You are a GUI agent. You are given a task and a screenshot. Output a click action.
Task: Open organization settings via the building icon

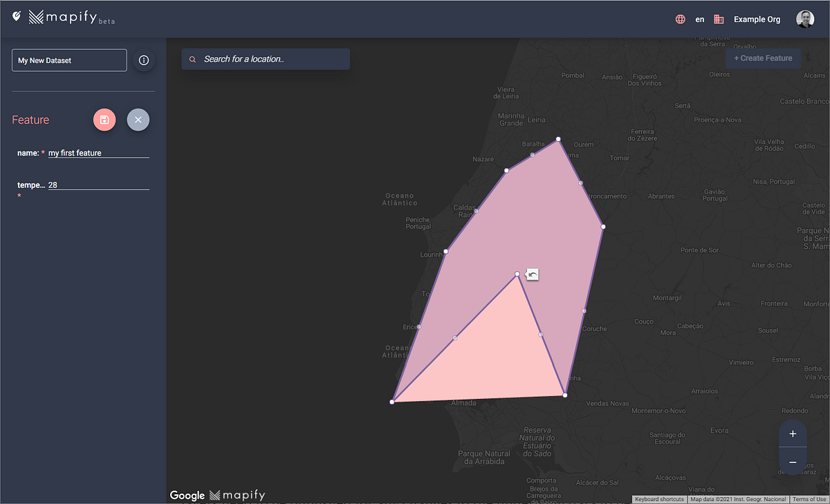719,19
